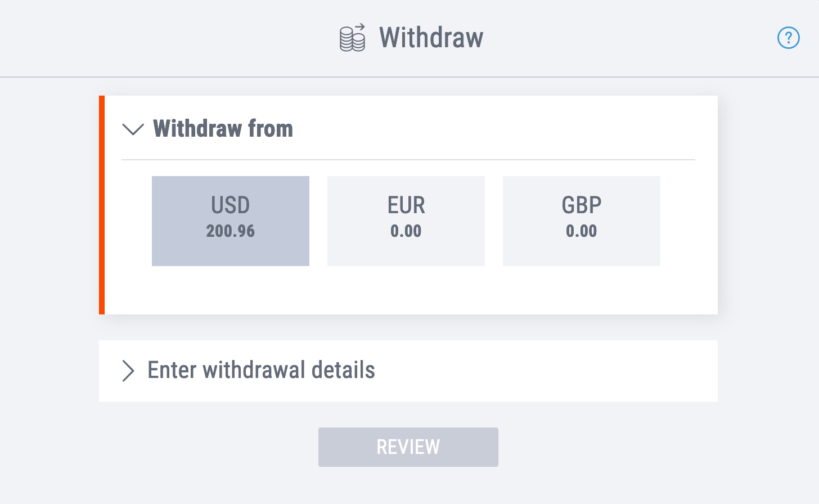
Task: Choose the EUR currency tile
Action: coord(406,221)
